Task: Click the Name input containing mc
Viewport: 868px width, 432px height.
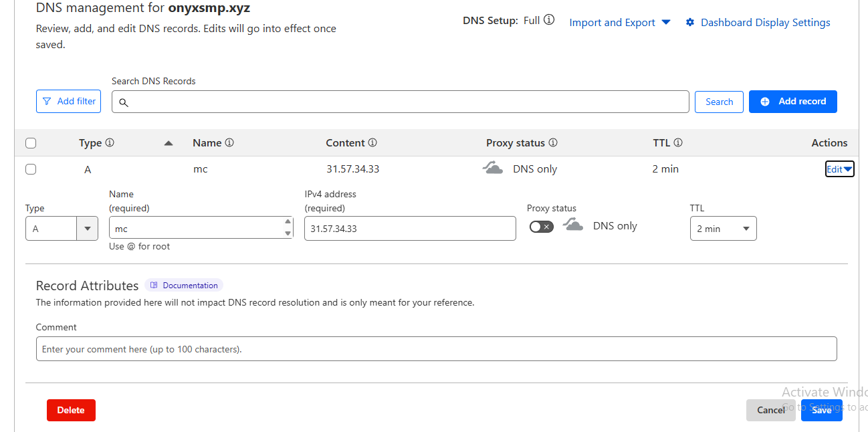Action: [x=201, y=228]
